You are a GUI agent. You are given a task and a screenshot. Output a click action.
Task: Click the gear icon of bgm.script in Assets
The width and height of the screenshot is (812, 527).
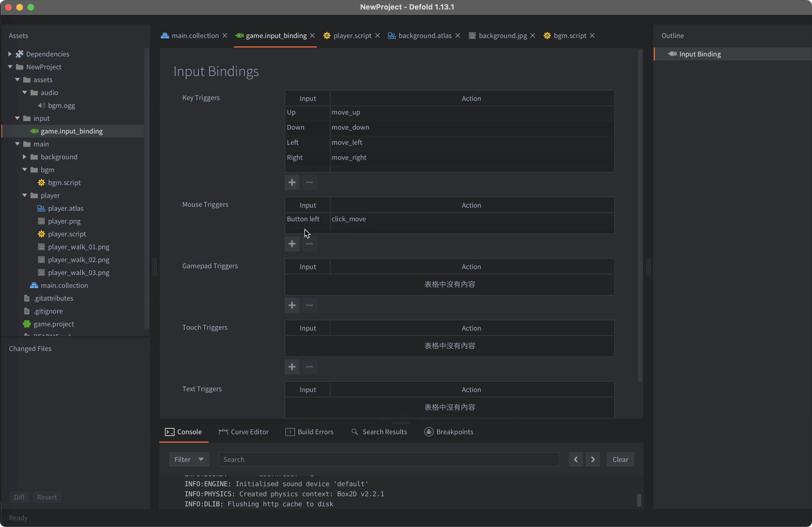click(x=41, y=183)
